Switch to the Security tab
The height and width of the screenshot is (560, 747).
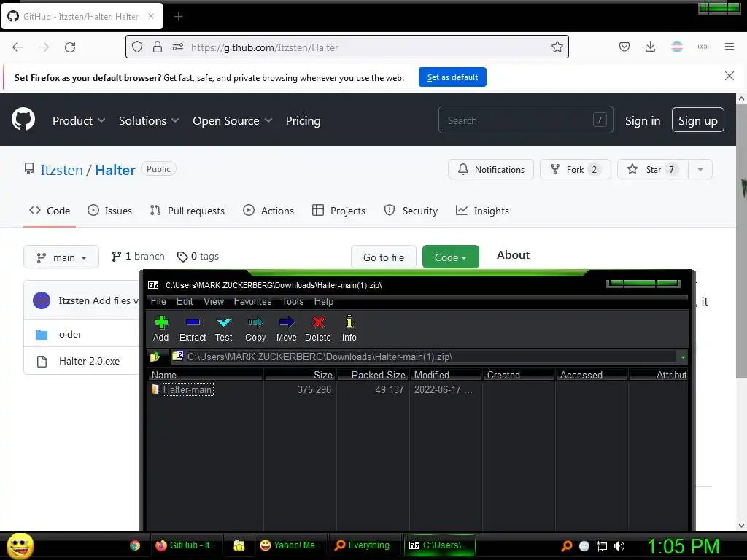coord(411,211)
